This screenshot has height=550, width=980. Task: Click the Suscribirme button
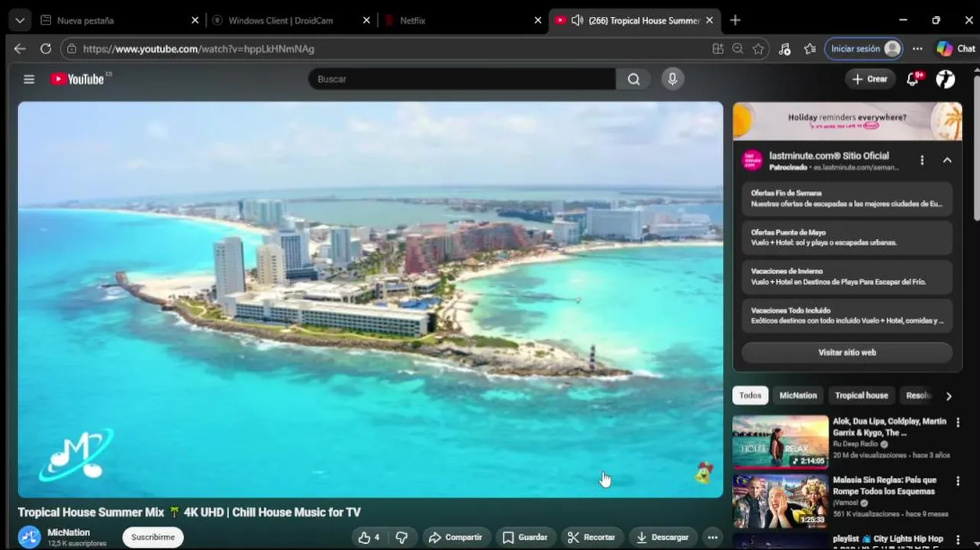coord(153,537)
